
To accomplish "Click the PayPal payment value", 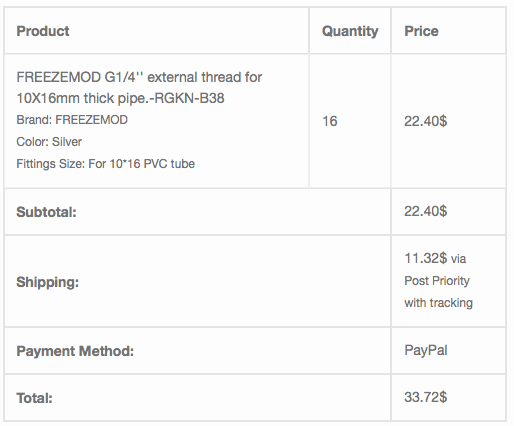I will (426, 350).
